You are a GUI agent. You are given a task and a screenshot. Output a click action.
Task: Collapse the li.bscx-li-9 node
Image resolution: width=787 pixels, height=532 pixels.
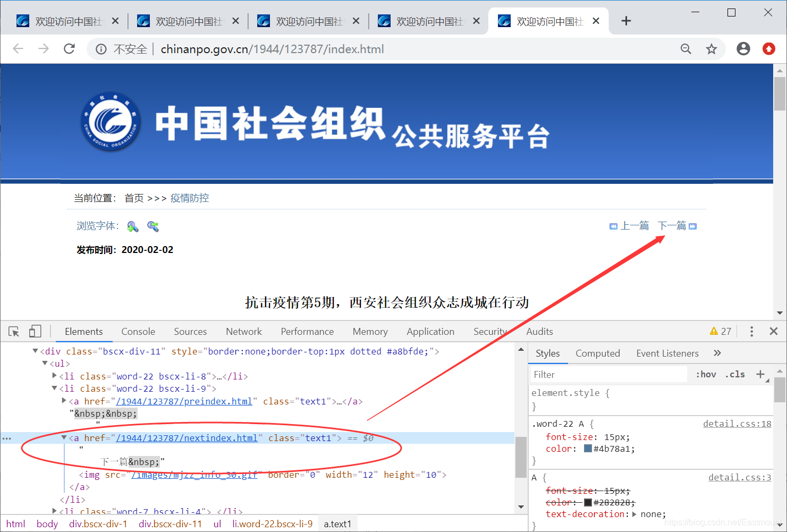(55, 389)
